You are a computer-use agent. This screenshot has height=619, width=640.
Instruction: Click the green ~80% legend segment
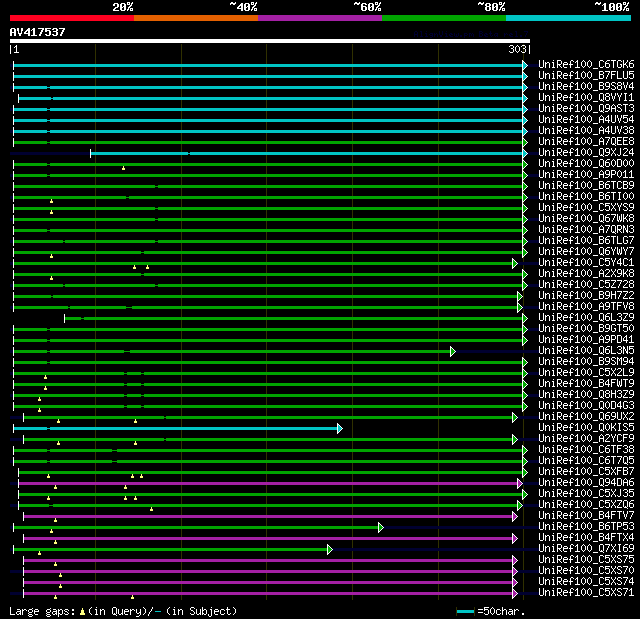(x=444, y=18)
